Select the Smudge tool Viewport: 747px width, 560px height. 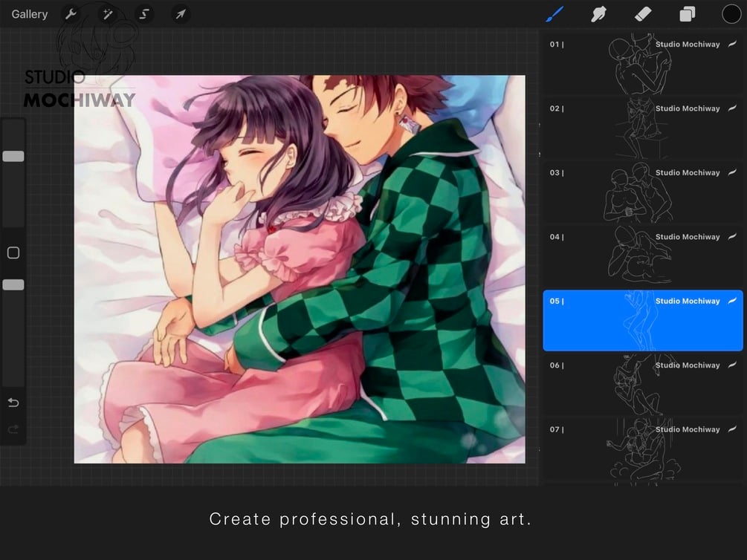tap(598, 14)
